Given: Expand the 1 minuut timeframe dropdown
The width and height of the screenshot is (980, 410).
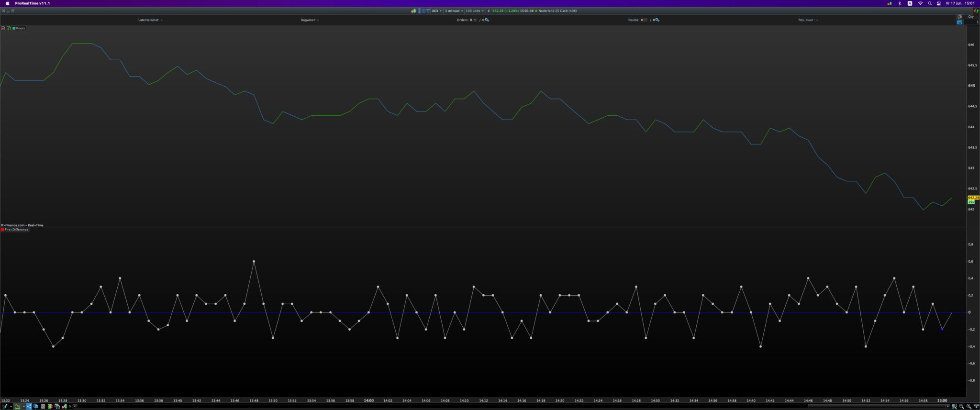Looking at the screenshot, I should tap(454, 11).
